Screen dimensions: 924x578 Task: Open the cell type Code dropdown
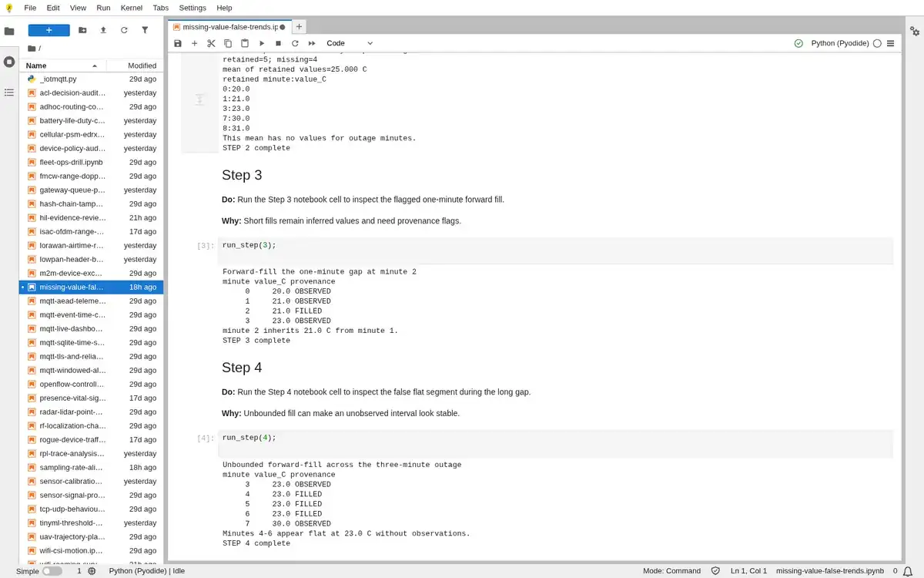[x=350, y=43]
